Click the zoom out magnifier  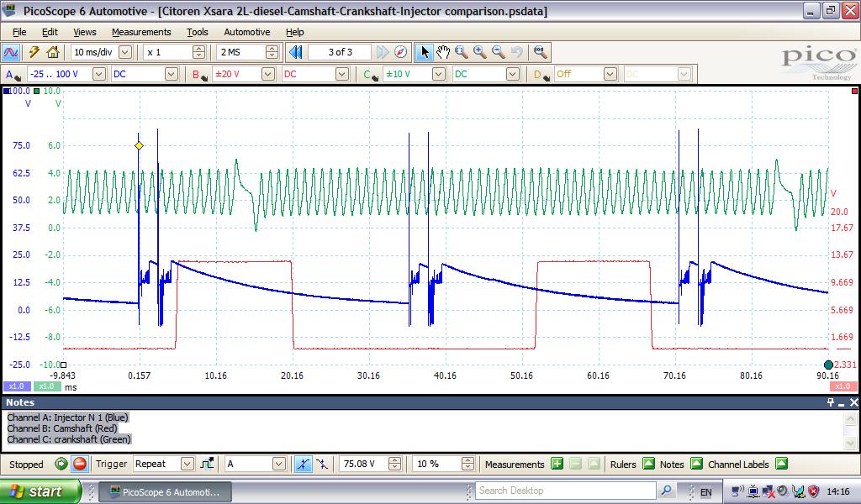(499, 52)
